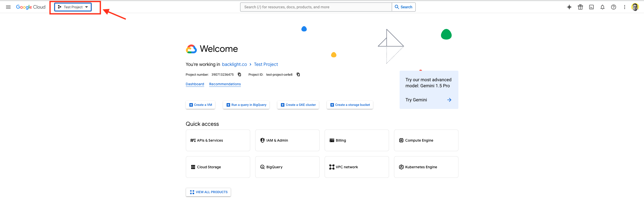644x207 pixels.
Task: Copy the project ID
Action: pos(298,74)
